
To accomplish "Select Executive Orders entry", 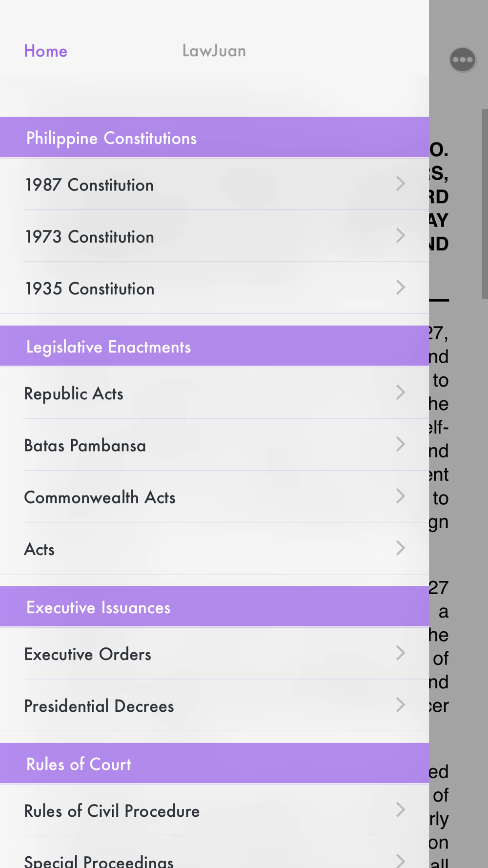I will click(215, 654).
